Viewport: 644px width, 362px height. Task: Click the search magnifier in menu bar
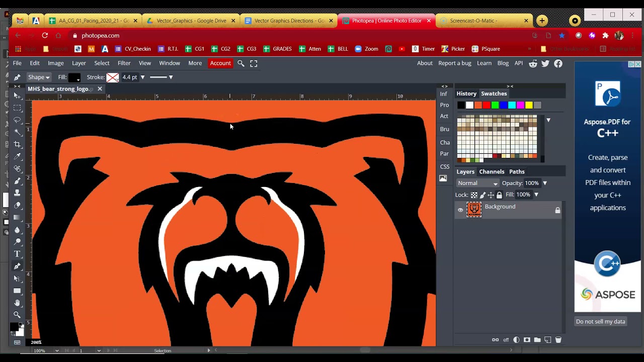click(240, 63)
